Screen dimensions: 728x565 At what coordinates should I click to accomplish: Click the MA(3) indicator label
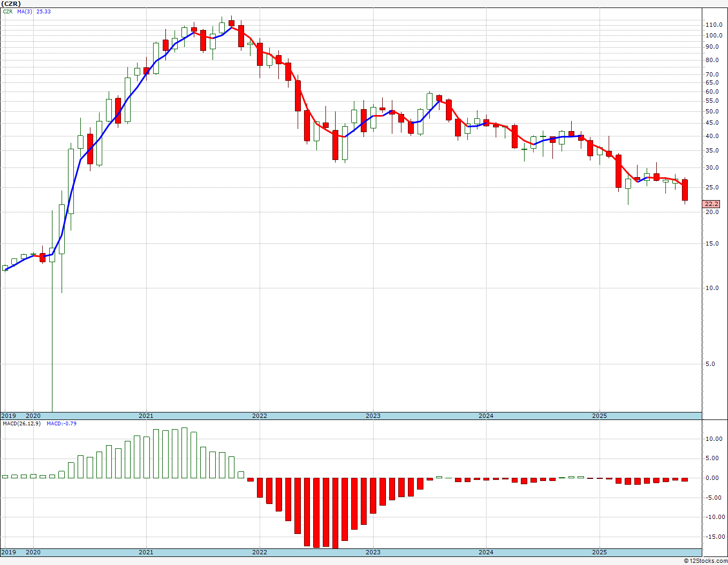25,11
